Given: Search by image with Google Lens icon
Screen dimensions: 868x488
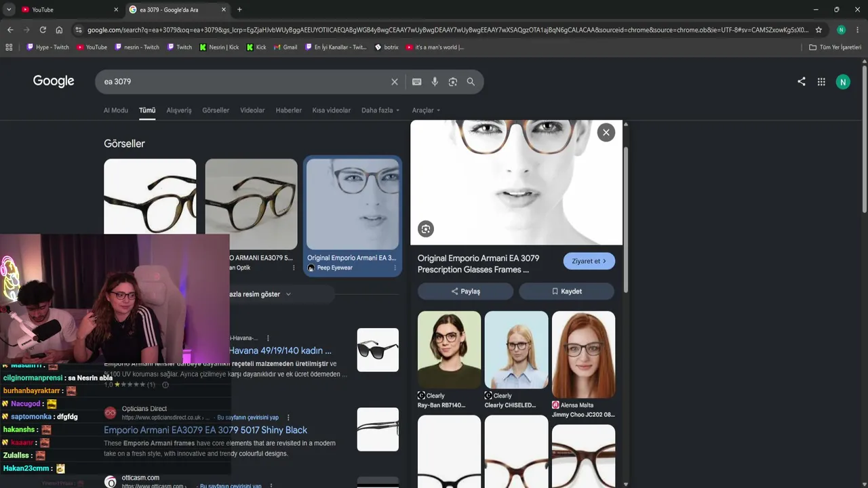Looking at the screenshot, I should coord(453,81).
